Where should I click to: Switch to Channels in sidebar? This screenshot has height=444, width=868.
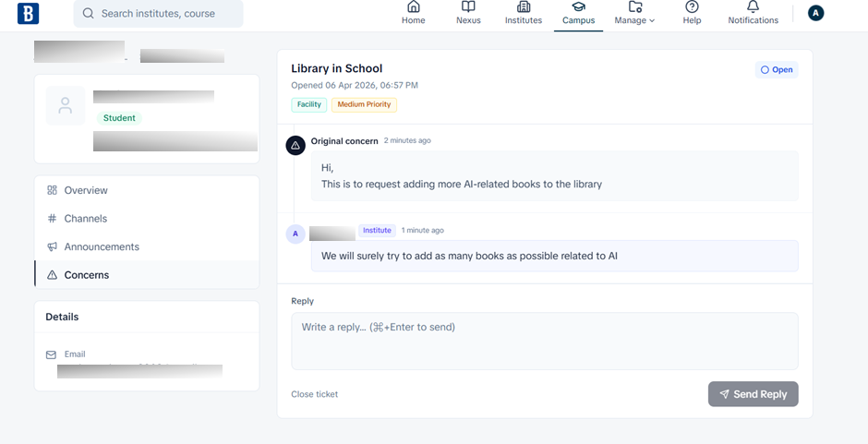(85, 219)
